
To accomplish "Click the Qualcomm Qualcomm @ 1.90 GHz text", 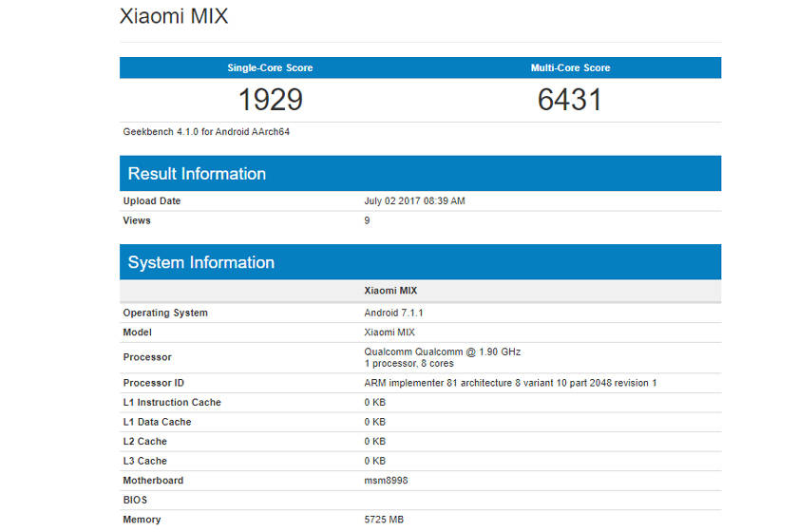I will click(x=443, y=351).
